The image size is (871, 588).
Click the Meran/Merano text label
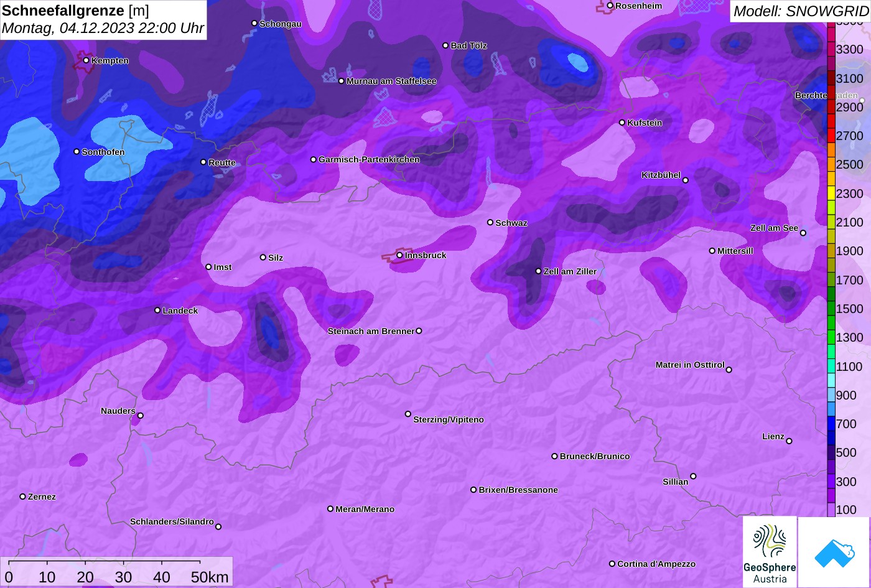coord(365,509)
